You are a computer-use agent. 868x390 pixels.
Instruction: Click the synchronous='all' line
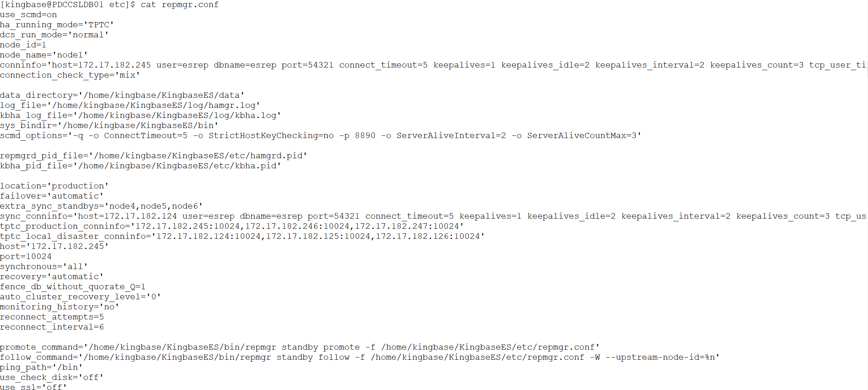coord(44,267)
